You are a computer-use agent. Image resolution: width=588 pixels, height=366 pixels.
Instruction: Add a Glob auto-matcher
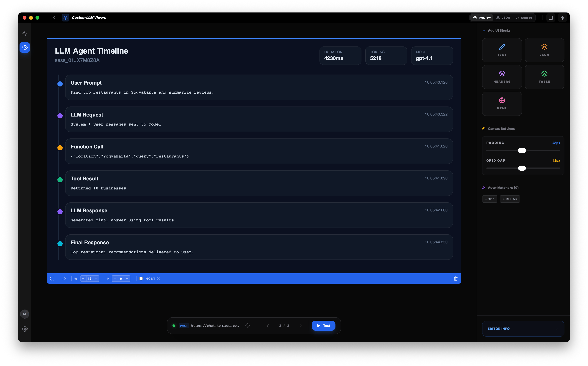pyautogui.click(x=490, y=199)
